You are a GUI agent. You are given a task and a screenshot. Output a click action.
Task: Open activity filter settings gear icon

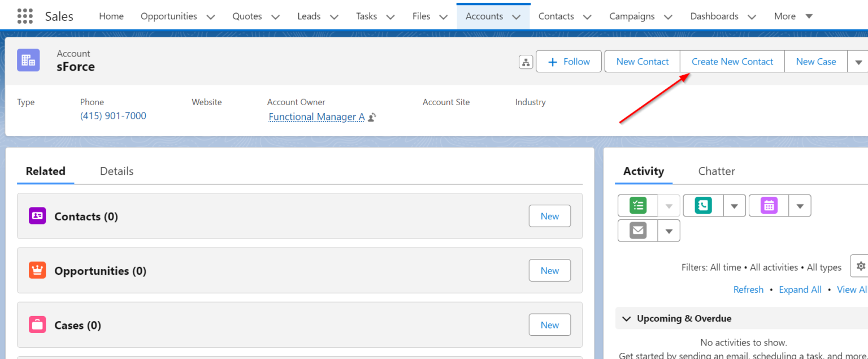tap(860, 265)
